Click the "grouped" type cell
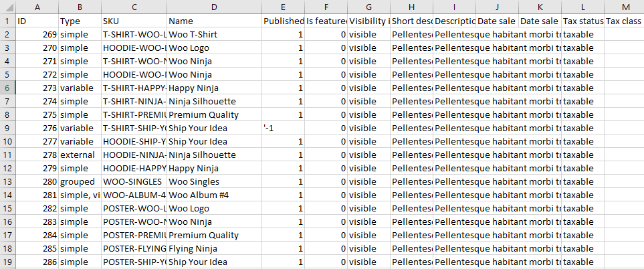The image size is (644, 269). pos(80,181)
